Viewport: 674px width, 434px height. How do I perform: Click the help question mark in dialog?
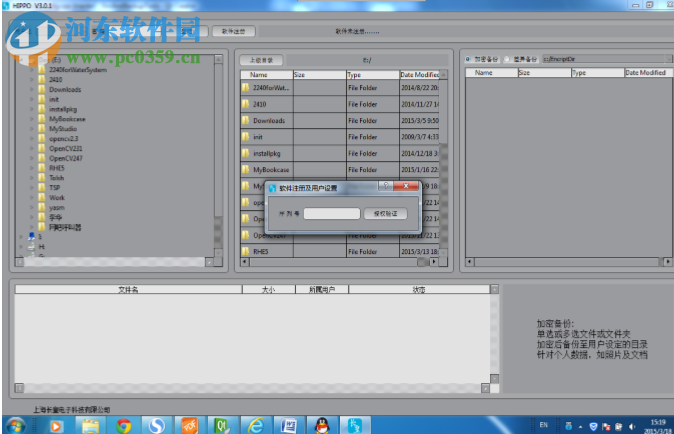click(x=385, y=186)
